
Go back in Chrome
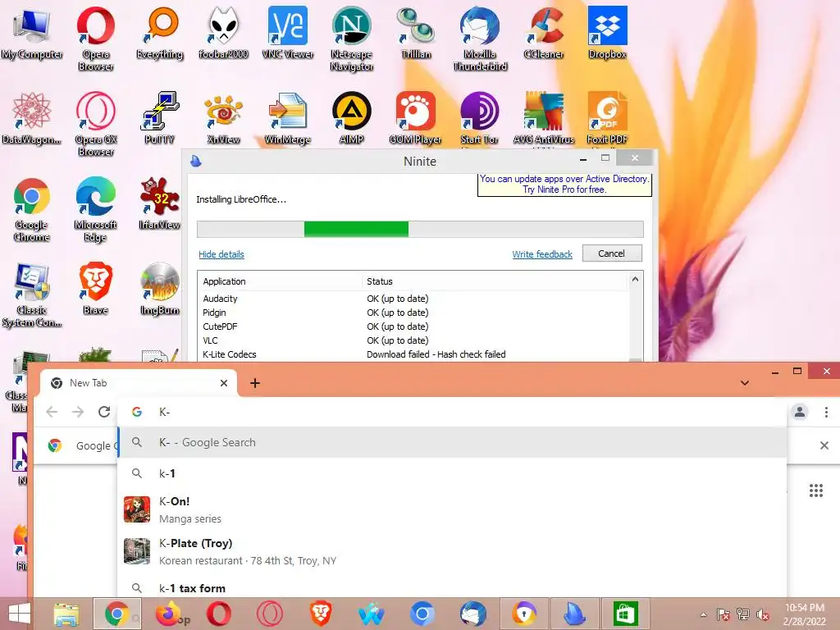[x=52, y=412]
